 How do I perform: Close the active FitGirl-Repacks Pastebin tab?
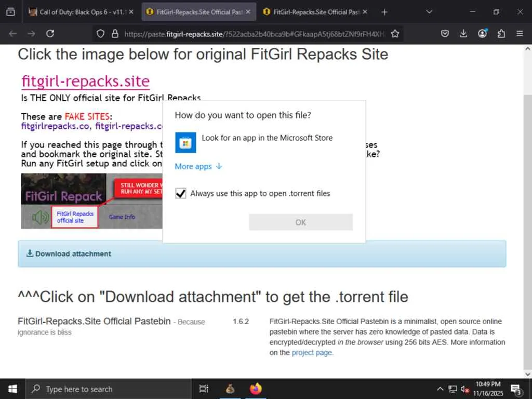(248, 12)
